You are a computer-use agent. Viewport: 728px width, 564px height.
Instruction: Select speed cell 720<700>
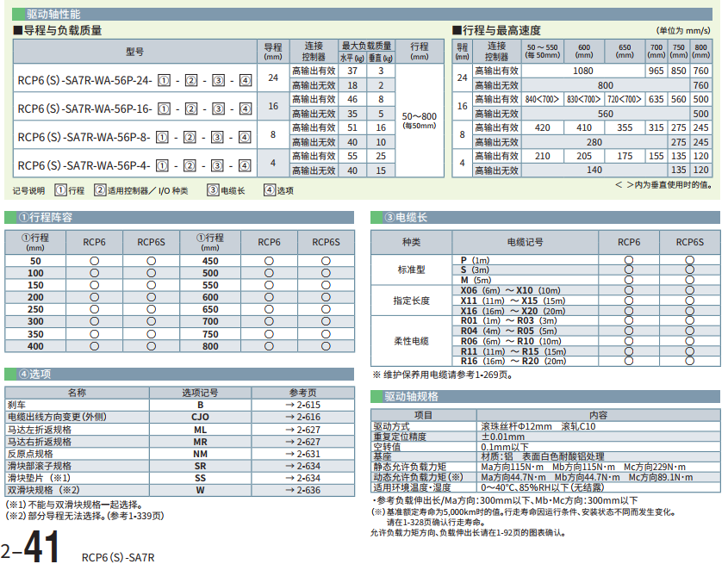(625, 99)
